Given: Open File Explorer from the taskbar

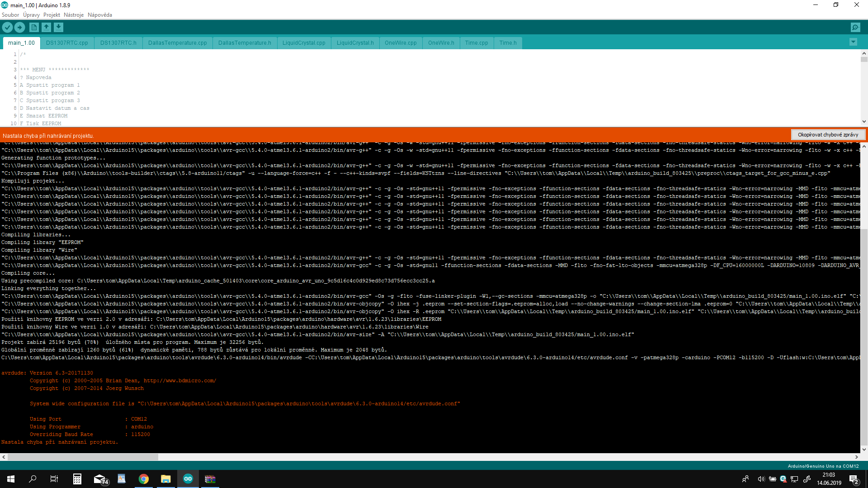Looking at the screenshot, I should click(x=166, y=479).
